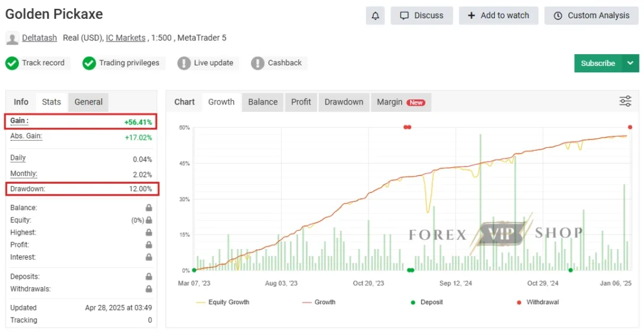Open the chart settings sliders icon
The image size is (644, 332).
pyautogui.click(x=625, y=101)
